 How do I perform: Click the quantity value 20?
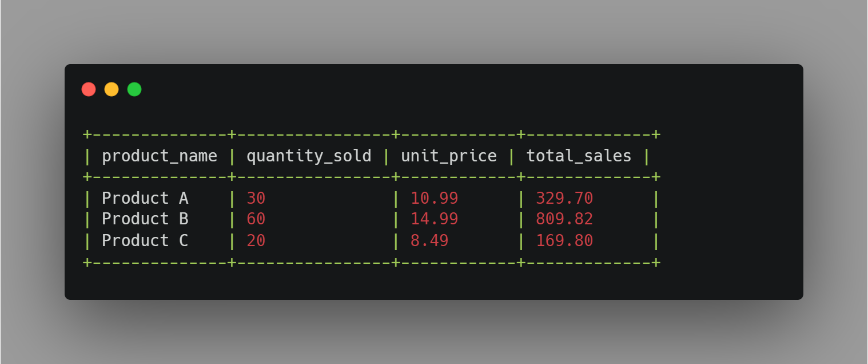point(256,240)
